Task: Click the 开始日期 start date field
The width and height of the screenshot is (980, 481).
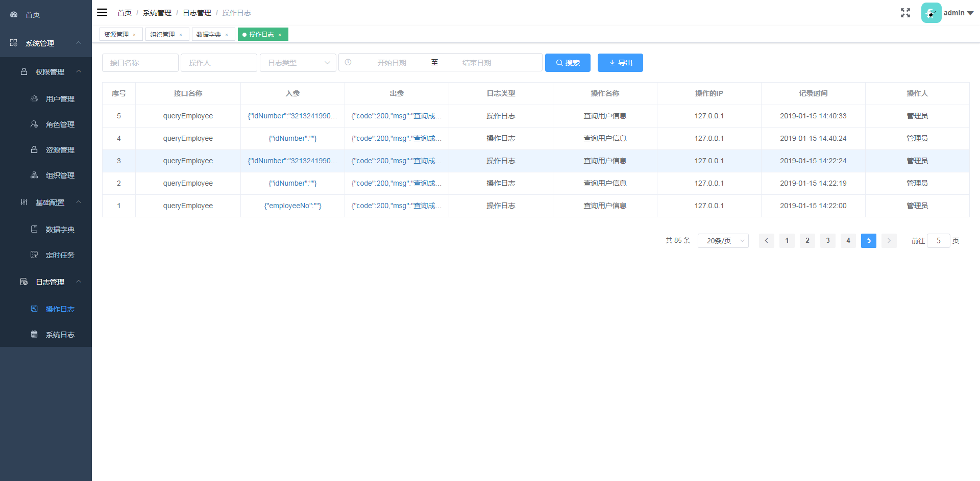Action: pyautogui.click(x=392, y=63)
